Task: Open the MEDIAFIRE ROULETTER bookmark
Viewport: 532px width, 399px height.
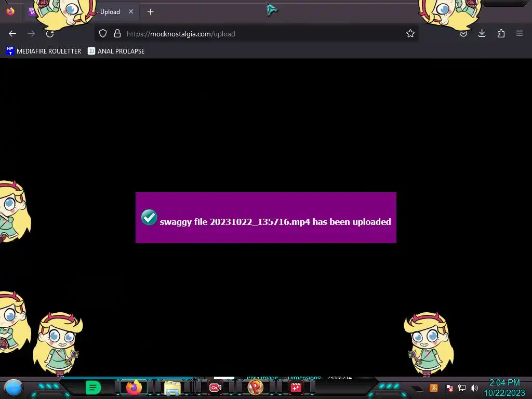Action: pyautogui.click(x=44, y=51)
